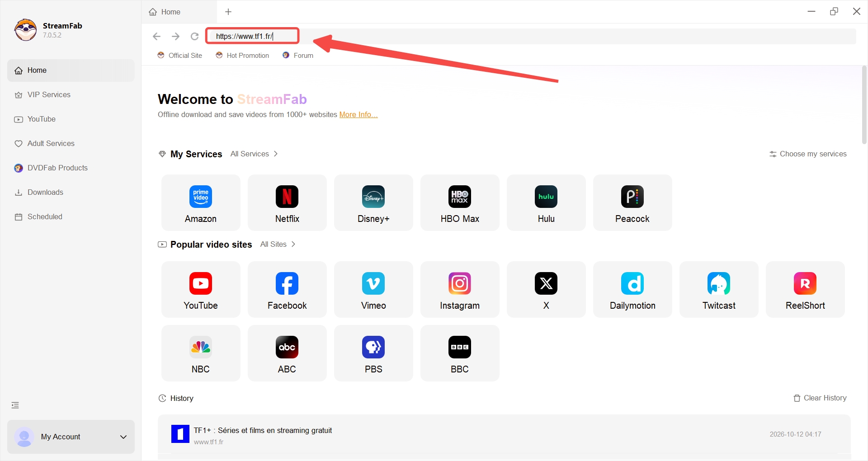Open the Netflix service tile
Screen dimensions: 868x461
point(287,202)
